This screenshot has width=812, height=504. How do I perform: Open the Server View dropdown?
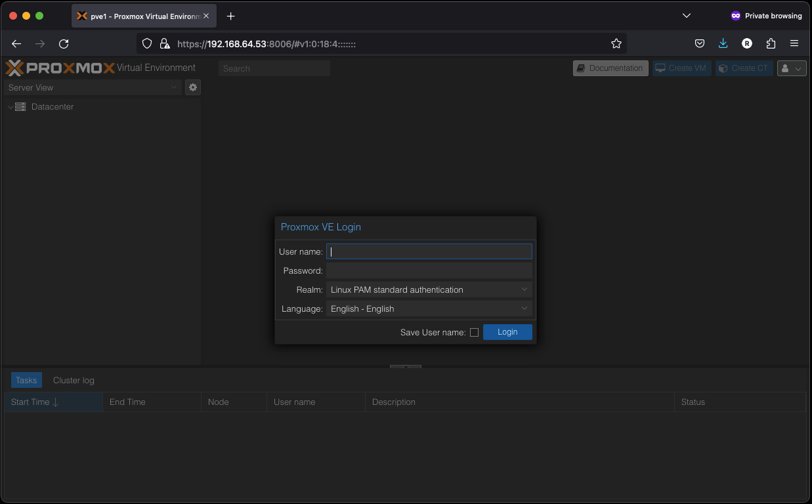(93, 87)
